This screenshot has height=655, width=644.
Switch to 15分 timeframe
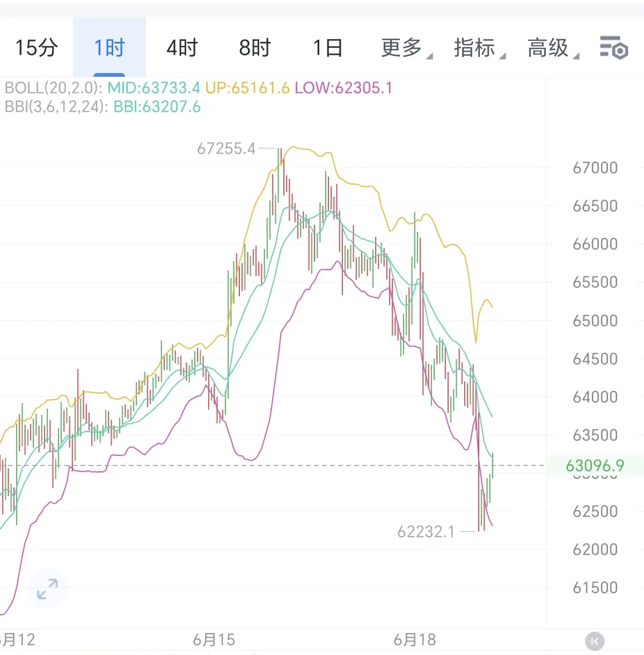pos(36,48)
